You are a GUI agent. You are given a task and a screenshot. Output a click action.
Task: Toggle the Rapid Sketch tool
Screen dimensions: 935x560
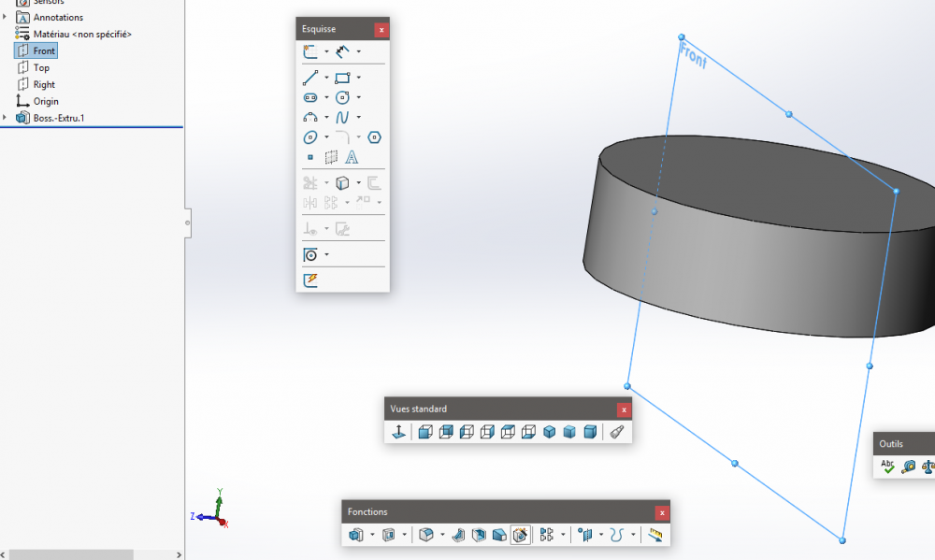(x=310, y=280)
